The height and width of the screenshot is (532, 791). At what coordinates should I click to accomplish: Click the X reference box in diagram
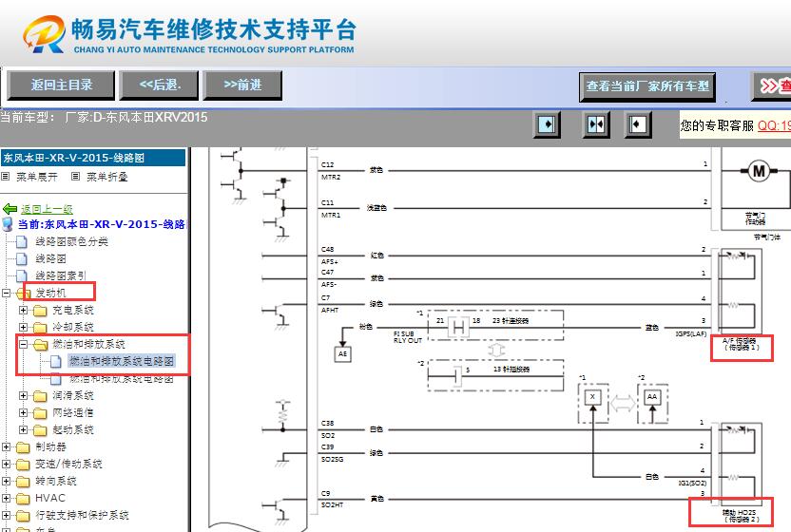tap(592, 397)
